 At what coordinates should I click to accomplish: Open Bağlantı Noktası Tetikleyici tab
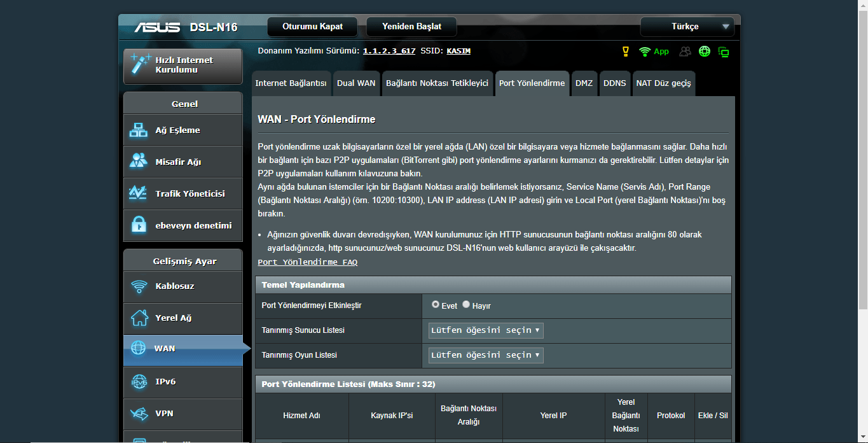coord(437,83)
